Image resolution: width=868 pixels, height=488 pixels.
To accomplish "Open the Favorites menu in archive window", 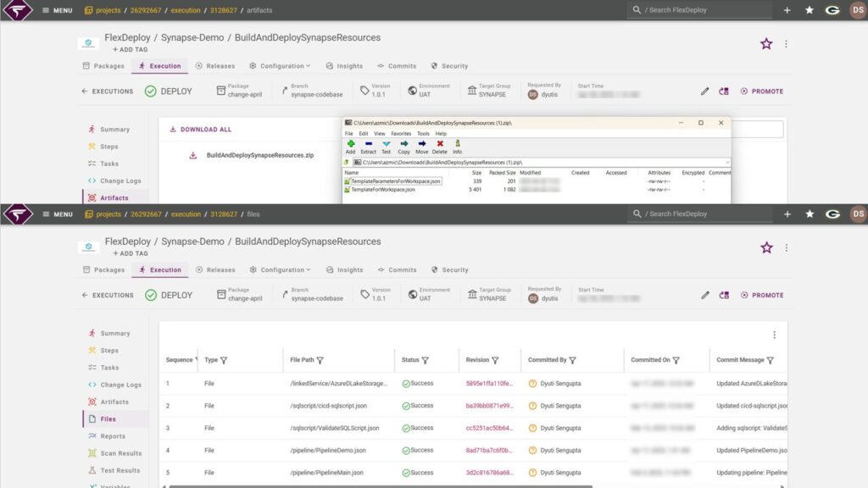I will click(401, 134).
